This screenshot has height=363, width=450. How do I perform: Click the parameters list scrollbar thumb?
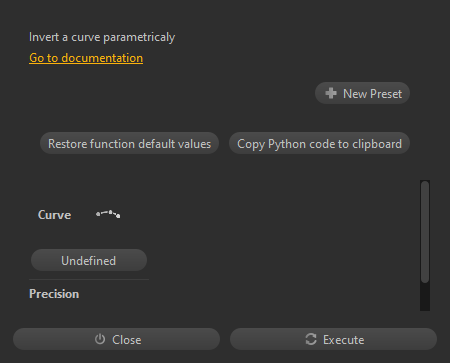coord(425,232)
